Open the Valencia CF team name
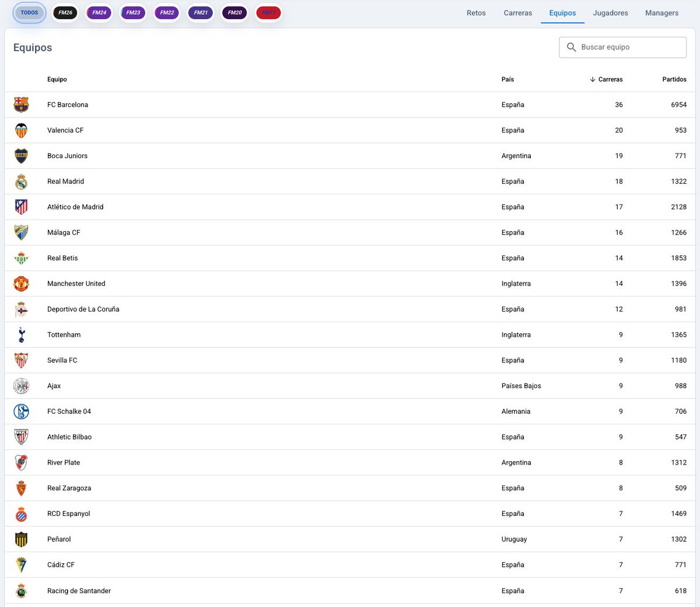 pos(65,130)
